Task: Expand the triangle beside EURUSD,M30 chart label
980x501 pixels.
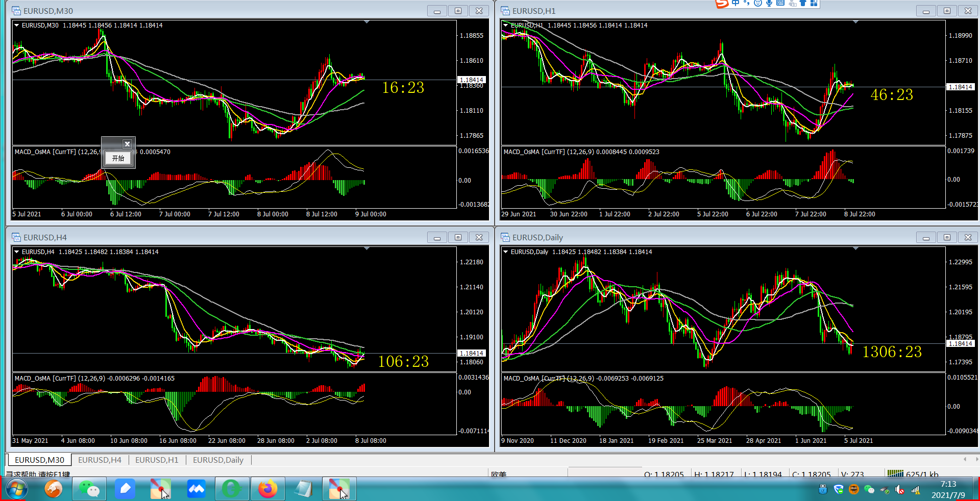Action: click(17, 25)
